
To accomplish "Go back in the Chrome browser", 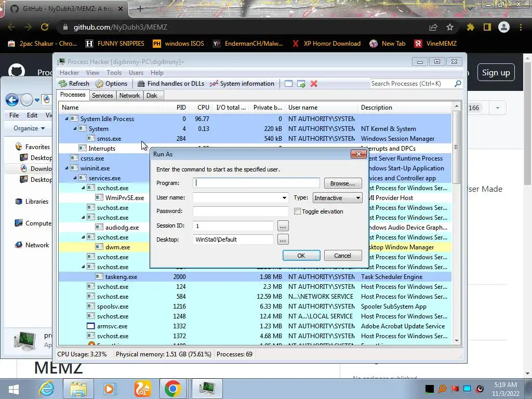I will tap(11, 27).
